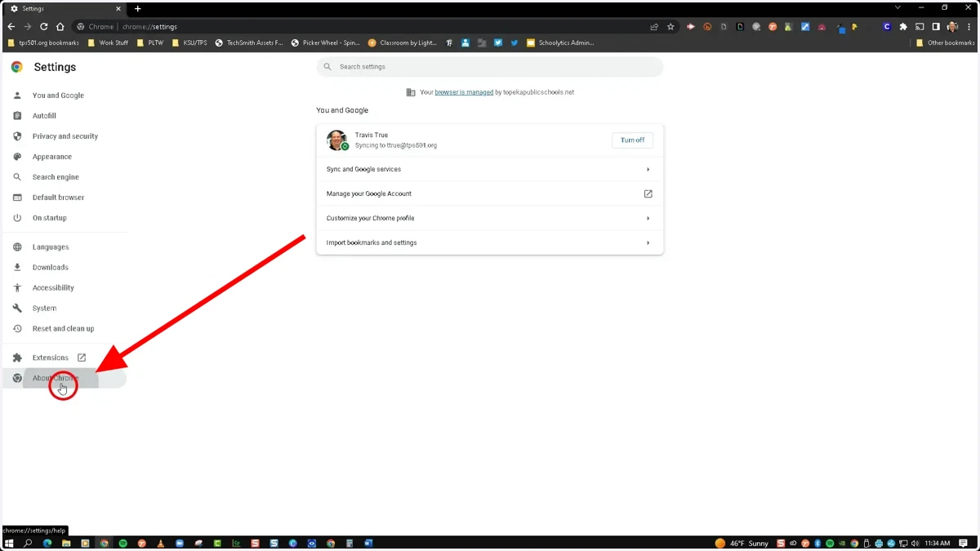Open Extensions from settings sidebar
The width and height of the screenshot is (980, 551).
50,358
